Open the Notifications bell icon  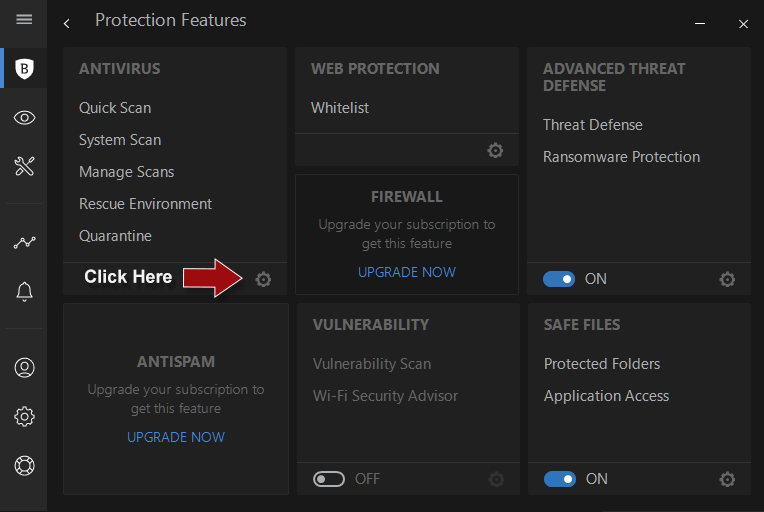25,291
